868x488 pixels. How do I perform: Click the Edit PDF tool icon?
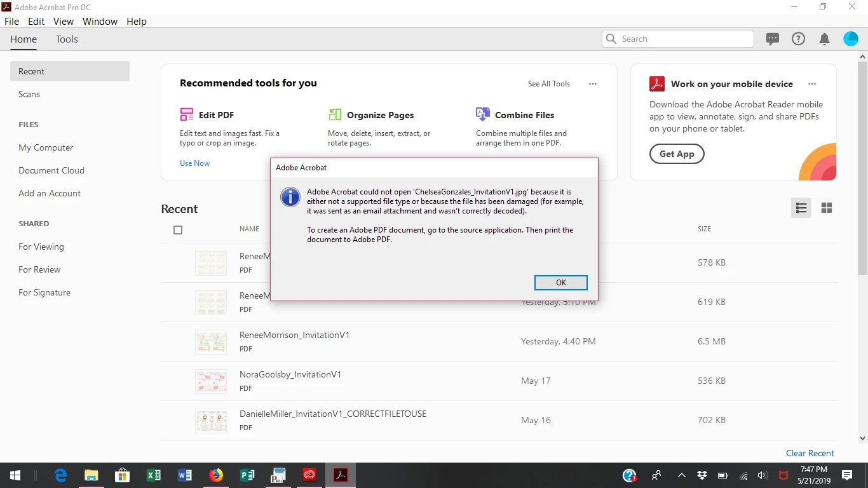click(187, 114)
